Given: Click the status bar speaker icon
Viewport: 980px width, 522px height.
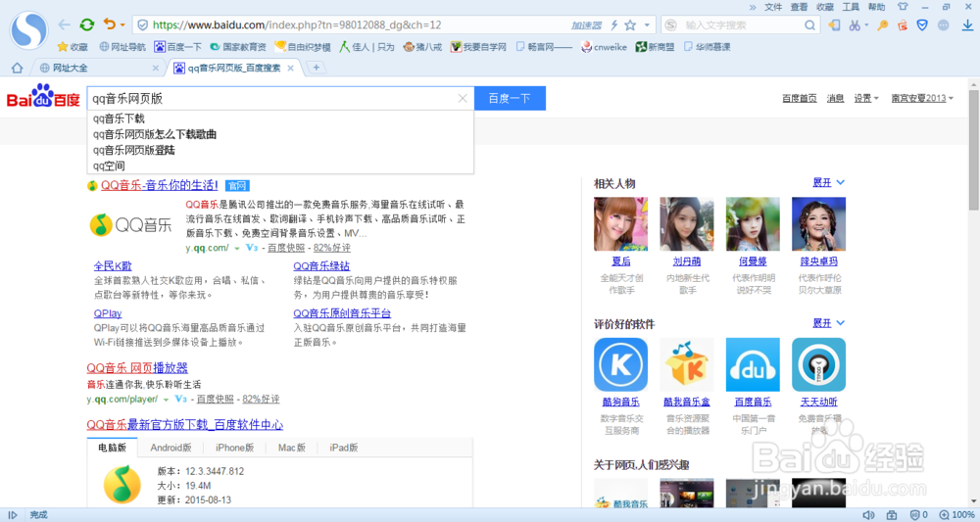Looking at the screenshot, I should tap(868, 515).
